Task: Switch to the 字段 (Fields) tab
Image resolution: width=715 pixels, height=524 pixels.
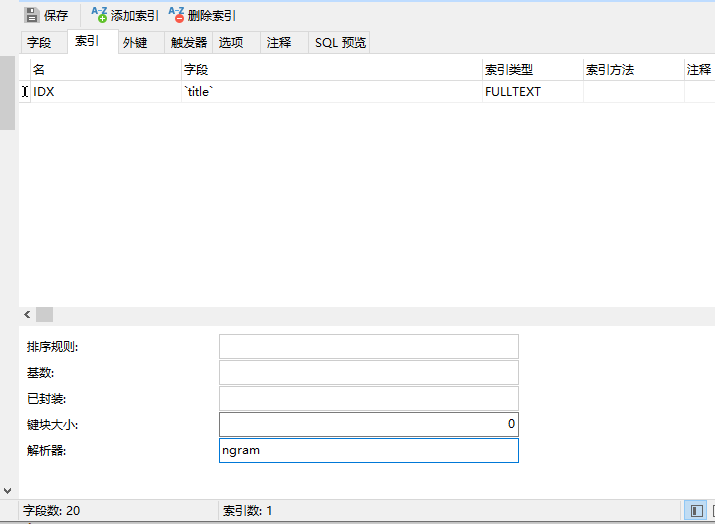Action: click(44, 42)
